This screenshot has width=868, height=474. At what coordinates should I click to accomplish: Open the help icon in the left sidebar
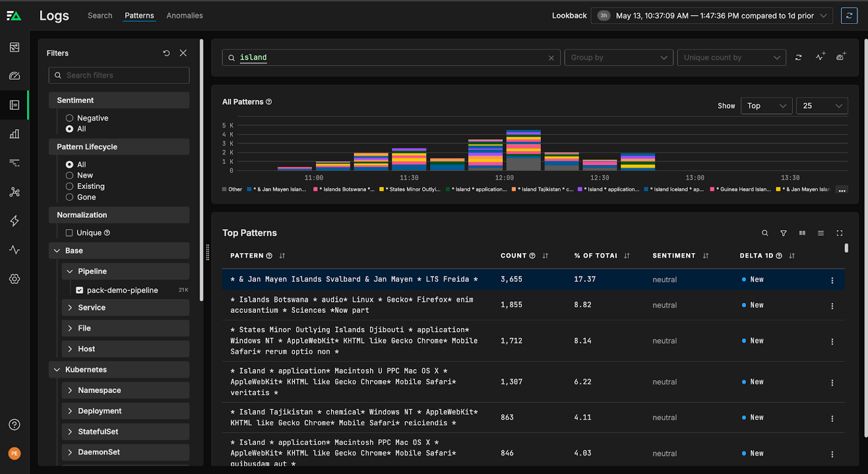(x=15, y=425)
